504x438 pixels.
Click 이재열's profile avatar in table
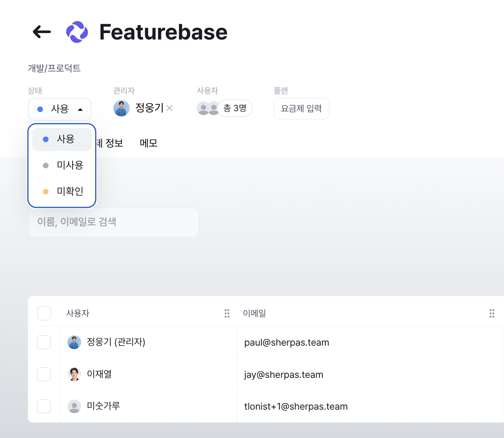click(x=74, y=374)
